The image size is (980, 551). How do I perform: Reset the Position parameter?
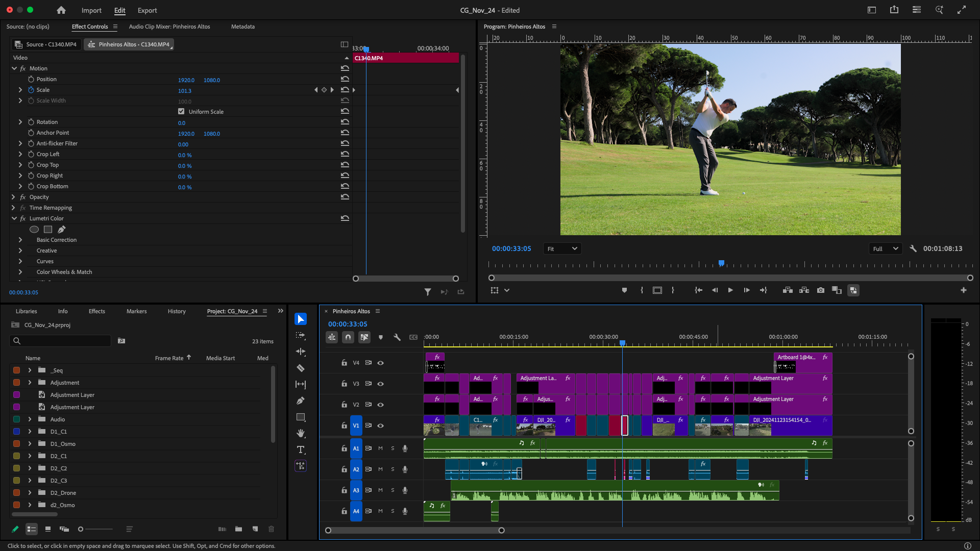pos(345,79)
